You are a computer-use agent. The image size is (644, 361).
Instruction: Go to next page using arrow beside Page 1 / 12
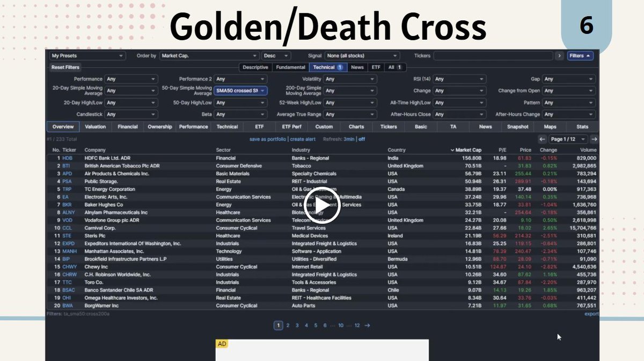coord(594,139)
